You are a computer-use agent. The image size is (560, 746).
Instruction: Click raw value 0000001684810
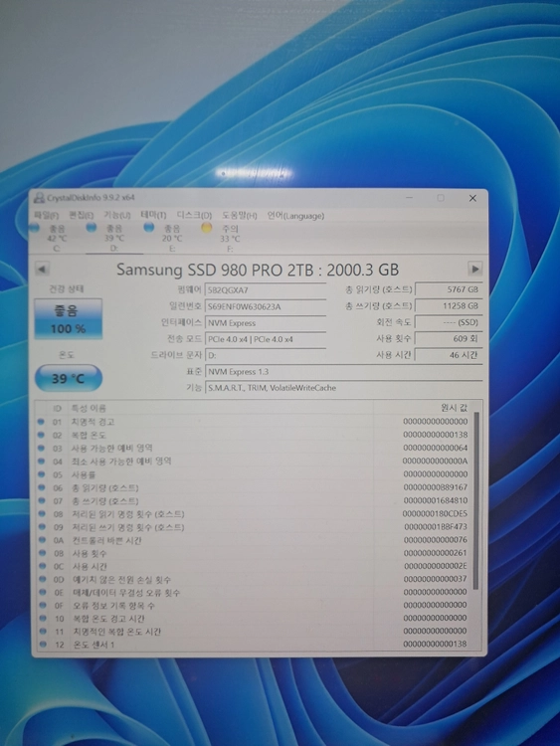pos(436,500)
